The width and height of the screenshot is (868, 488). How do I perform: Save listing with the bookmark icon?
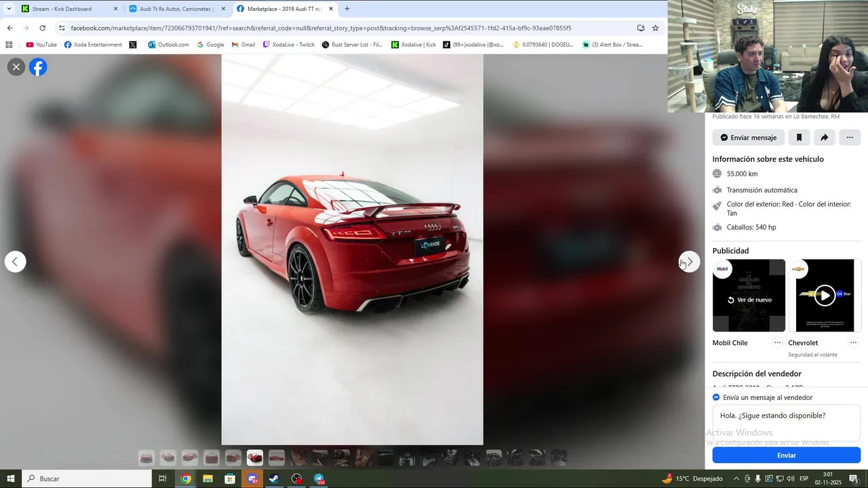(x=799, y=138)
